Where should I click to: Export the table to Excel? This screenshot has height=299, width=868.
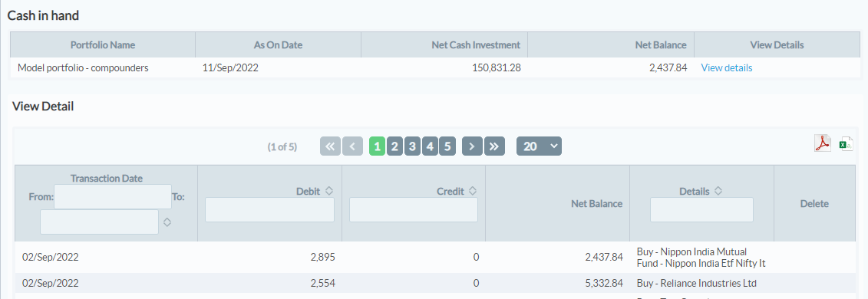tap(847, 143)
